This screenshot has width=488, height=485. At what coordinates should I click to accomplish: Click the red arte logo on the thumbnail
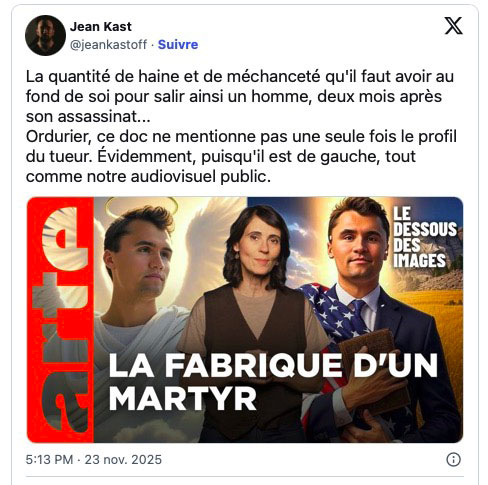[60, 320]
